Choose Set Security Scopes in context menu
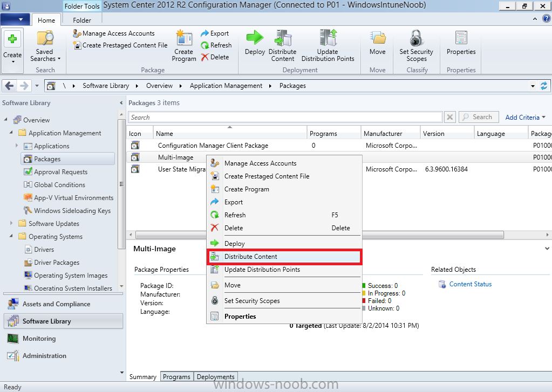 click(x=284, y=301)
